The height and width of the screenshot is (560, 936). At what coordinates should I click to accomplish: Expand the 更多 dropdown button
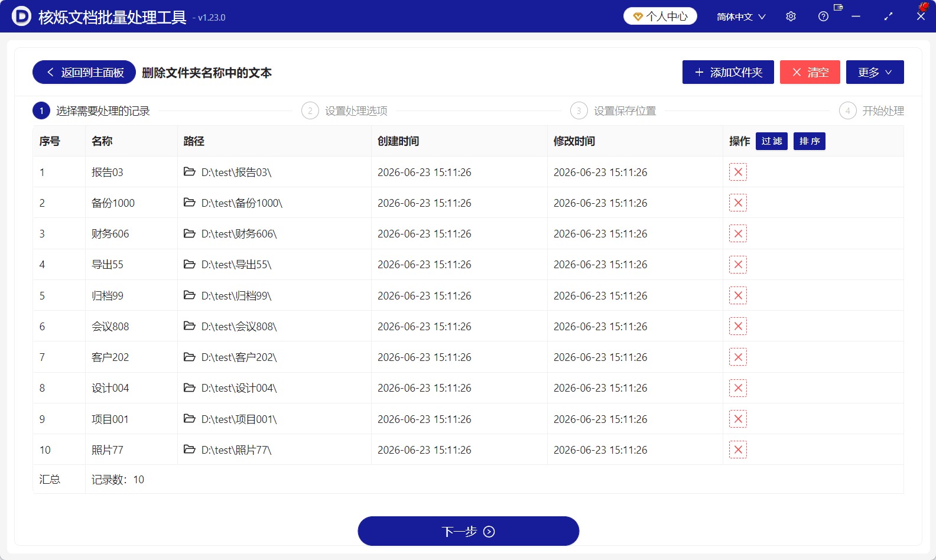click(875, 72)
